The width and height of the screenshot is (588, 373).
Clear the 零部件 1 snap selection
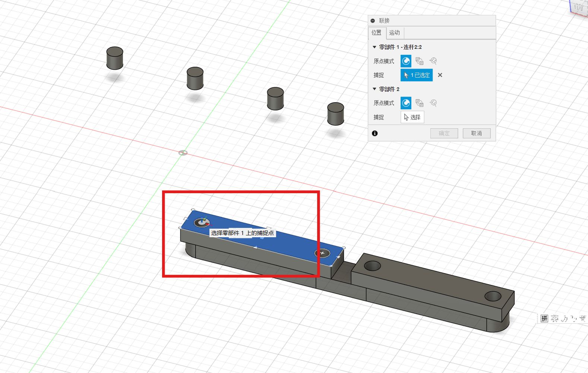[x=440, y=75]
